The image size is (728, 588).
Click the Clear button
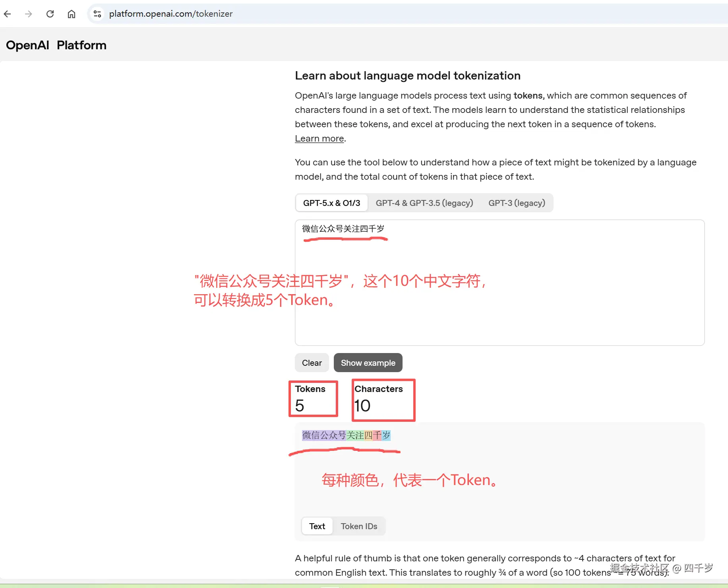tap(312, 363)
